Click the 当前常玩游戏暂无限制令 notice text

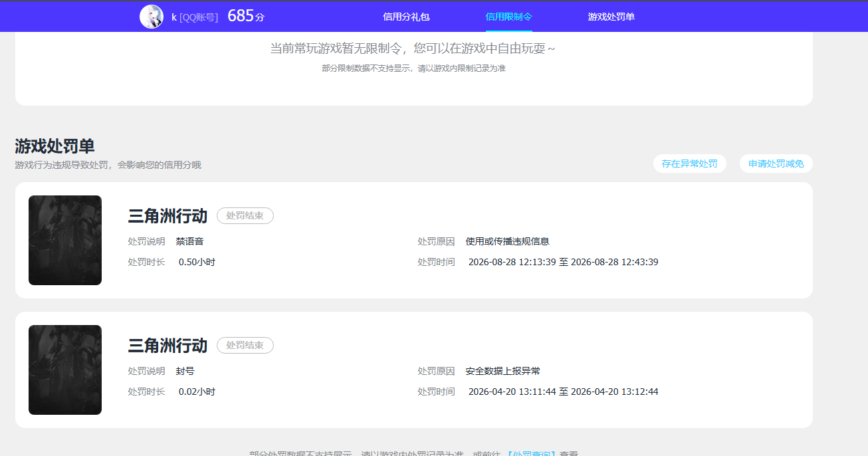(x=413, y=49)
